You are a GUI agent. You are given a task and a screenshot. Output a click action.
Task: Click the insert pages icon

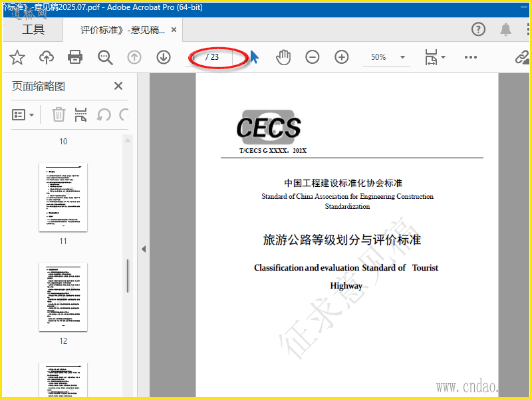(80, 114)
